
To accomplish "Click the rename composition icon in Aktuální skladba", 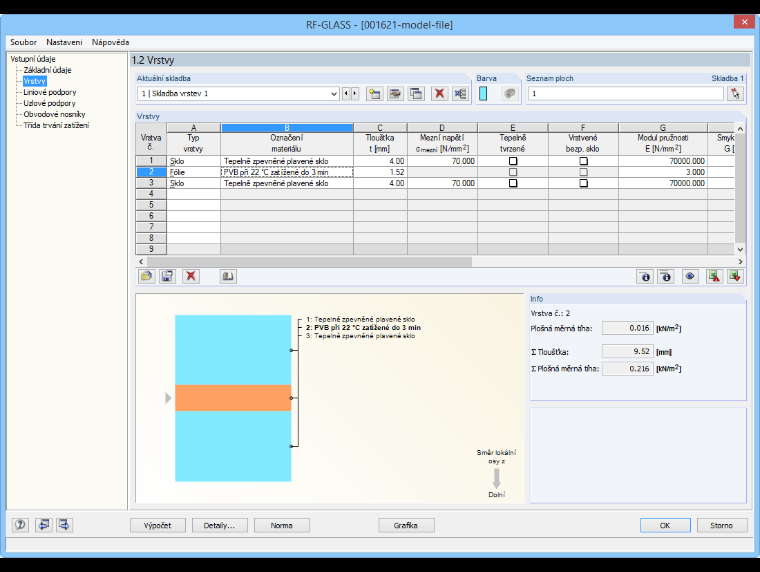I will tap(396, 94).
